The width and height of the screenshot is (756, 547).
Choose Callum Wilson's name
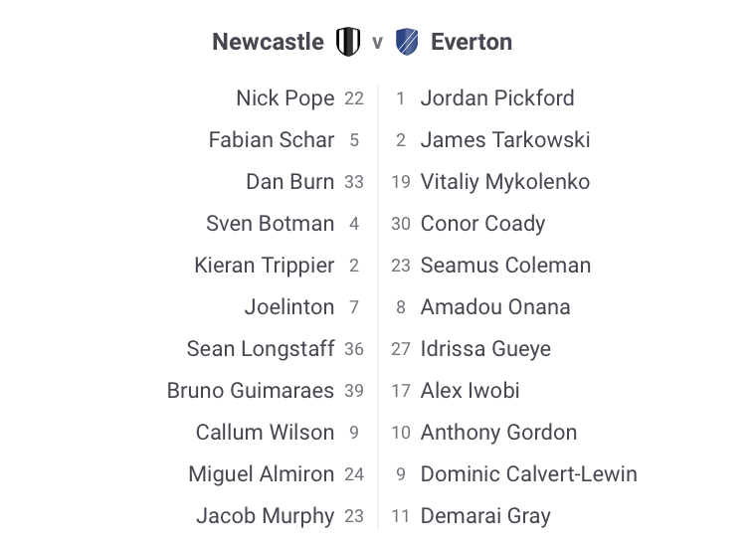[265, 433]
